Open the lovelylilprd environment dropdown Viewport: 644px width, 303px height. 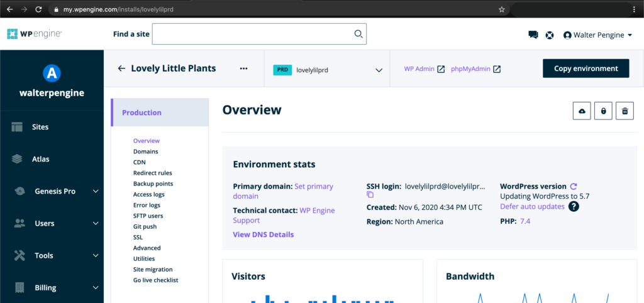pyautogui.click(x=327, y=69)
